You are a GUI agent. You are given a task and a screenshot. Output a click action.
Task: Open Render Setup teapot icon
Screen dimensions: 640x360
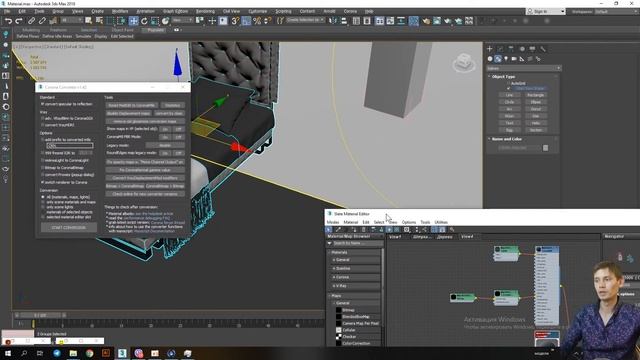click(426, 20)
